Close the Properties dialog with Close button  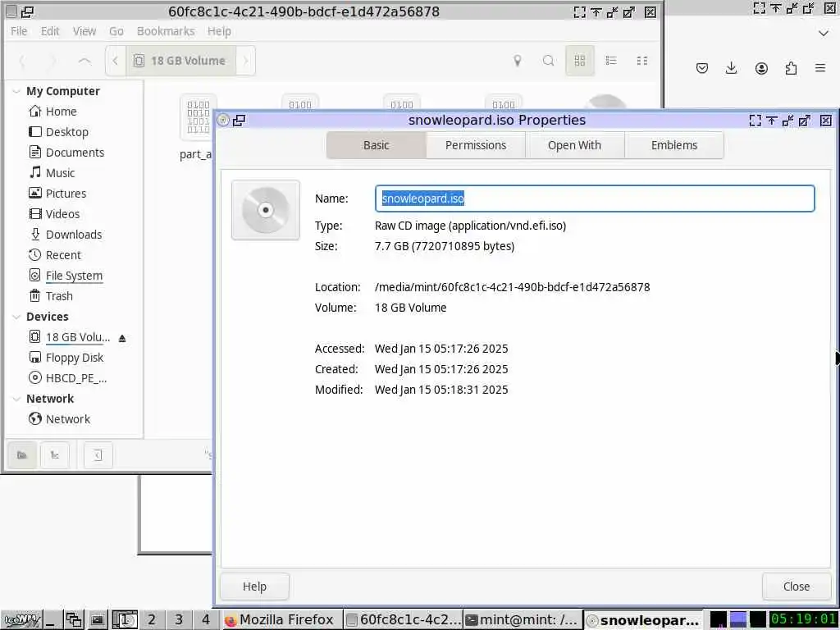[796, 587]
